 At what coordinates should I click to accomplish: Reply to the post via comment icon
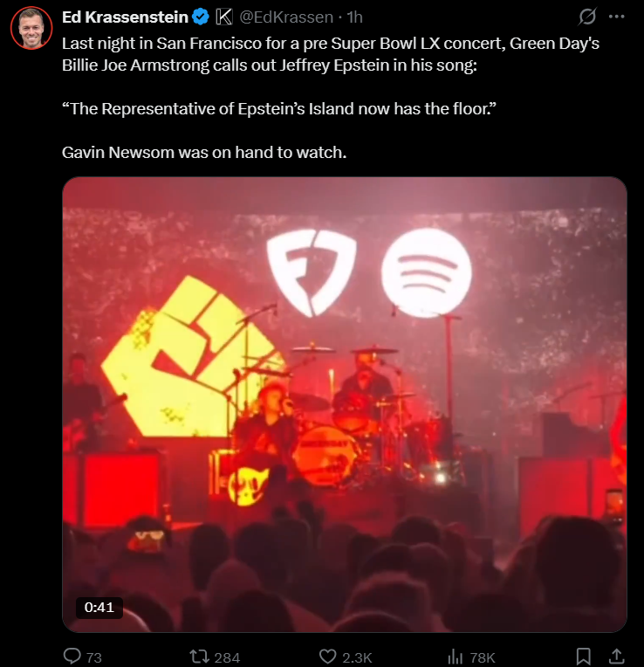(72, 656)
